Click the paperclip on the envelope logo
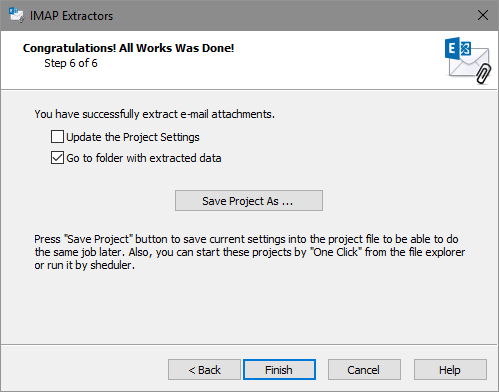499x392 pixels. [x=483, y=74]
